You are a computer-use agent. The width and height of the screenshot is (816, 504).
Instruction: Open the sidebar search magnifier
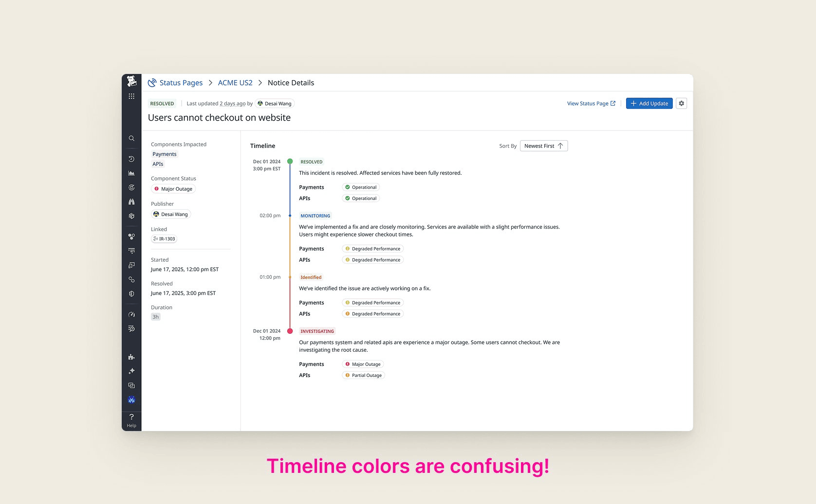coord(131,139)
